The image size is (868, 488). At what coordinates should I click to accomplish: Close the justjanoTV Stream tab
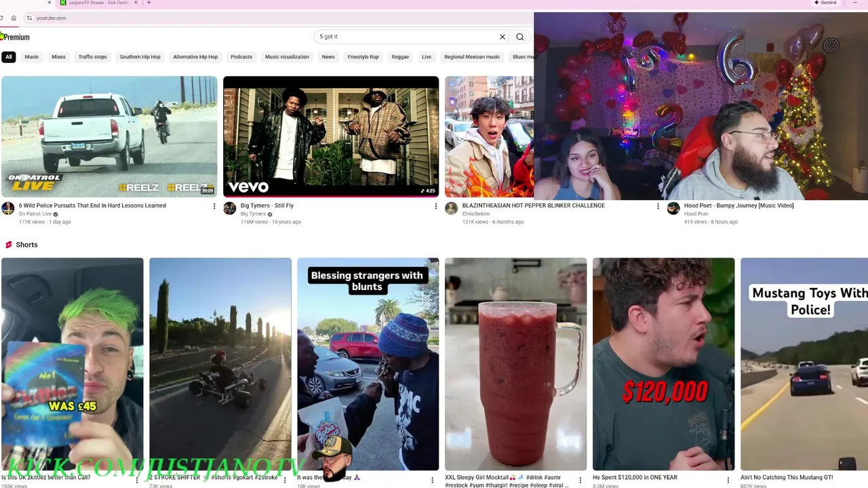(x=136, y=3)
